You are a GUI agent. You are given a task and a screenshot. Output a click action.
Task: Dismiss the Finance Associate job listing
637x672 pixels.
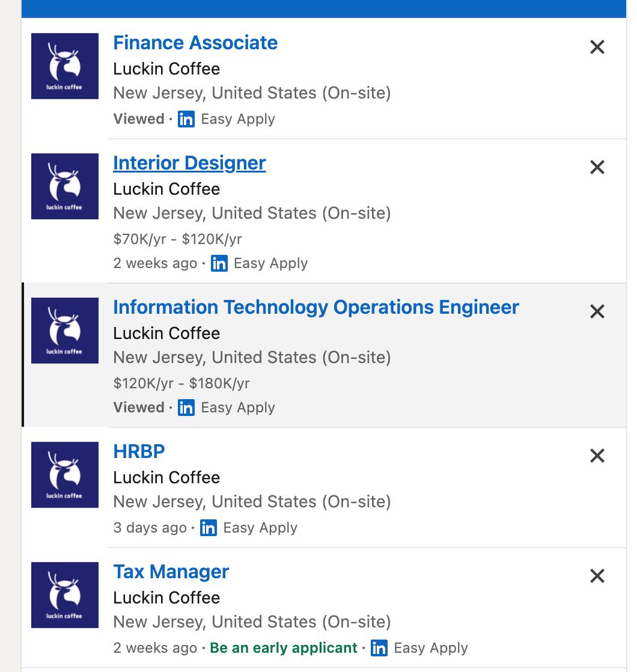click(597, 47)
